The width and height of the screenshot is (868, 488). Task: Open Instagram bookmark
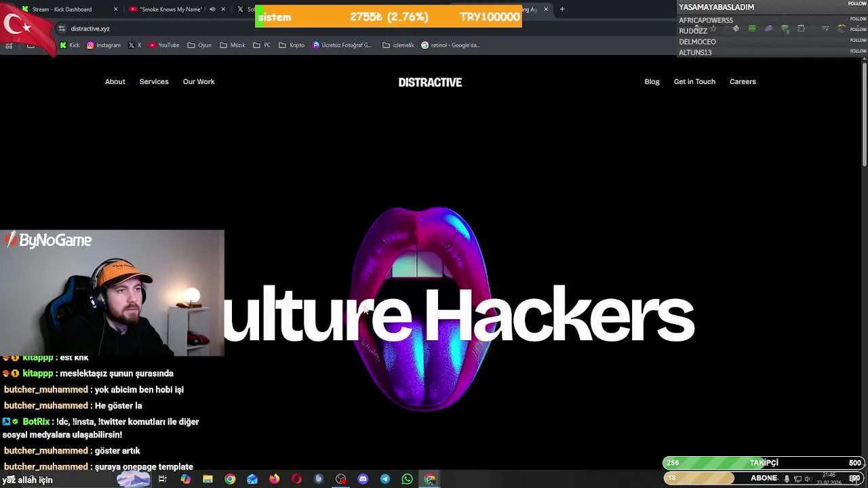[104, 45]
